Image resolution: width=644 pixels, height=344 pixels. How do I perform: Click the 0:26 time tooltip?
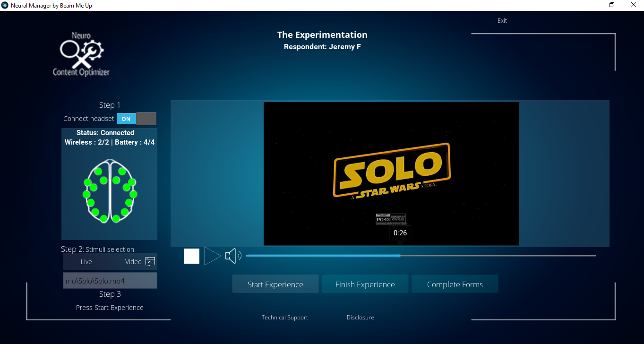(400, 233)
